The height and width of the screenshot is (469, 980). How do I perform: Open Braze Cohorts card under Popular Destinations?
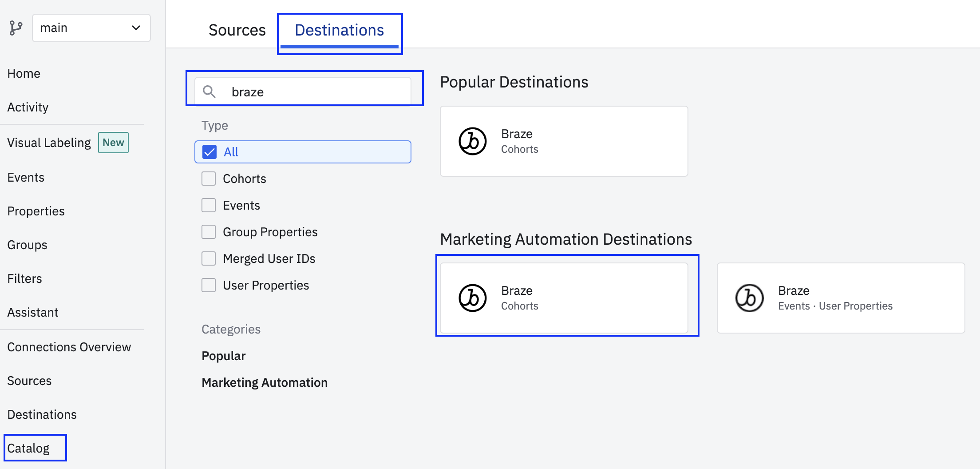[564, 141]
